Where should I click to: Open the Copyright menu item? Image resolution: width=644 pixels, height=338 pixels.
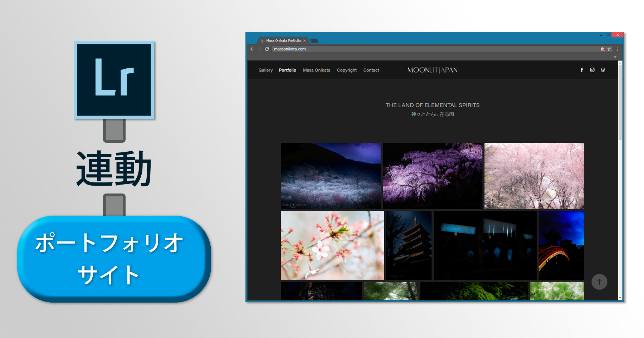click(347, 70)
